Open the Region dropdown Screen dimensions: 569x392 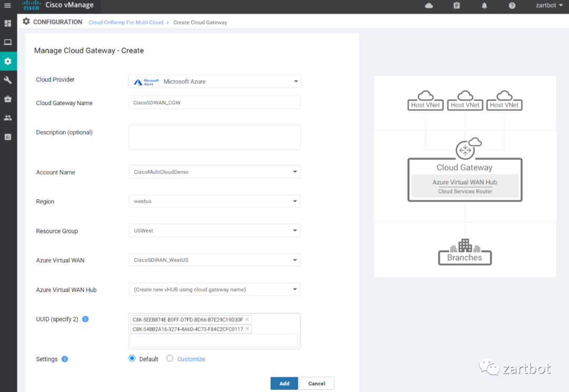tap(214, 201)
